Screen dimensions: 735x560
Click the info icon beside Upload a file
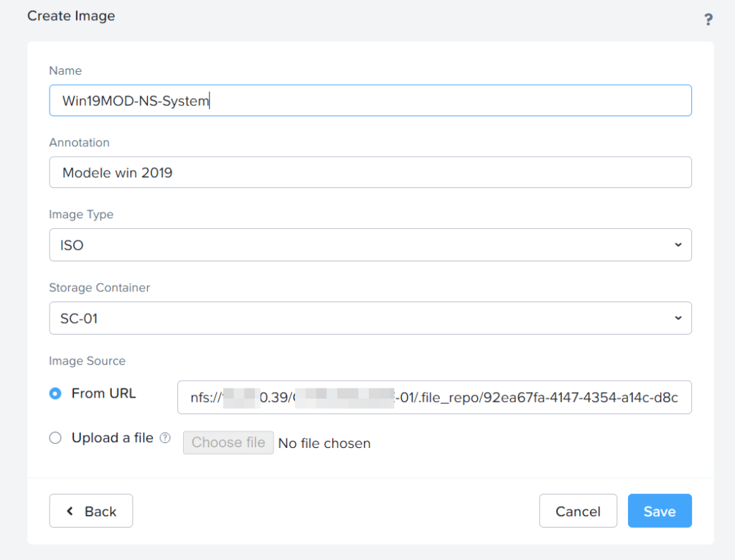165,438
